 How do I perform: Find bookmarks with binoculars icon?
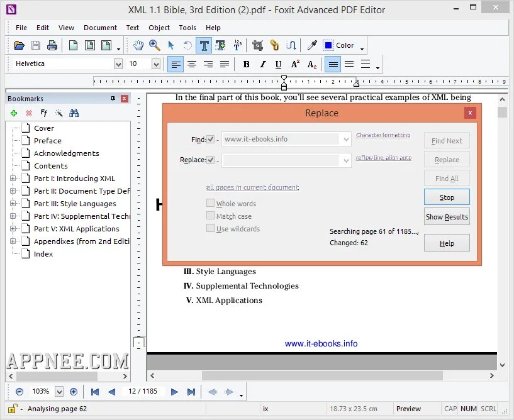(x=74, y=113)
